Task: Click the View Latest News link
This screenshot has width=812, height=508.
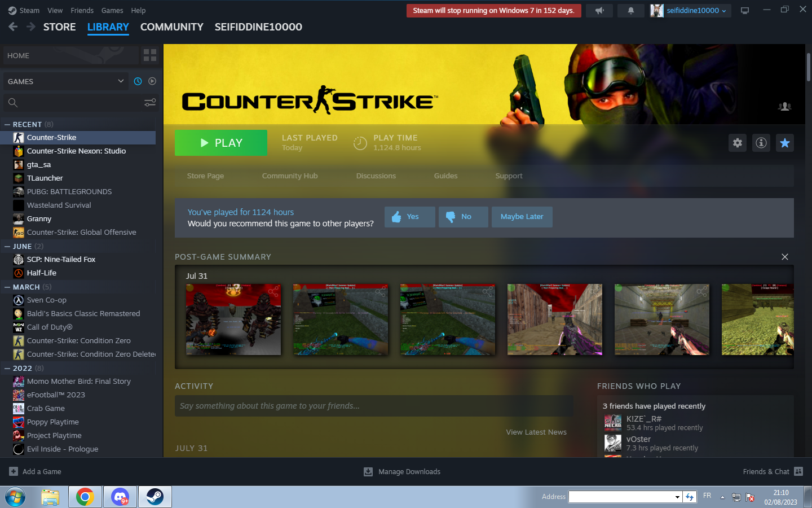Action: click(536, 432)
